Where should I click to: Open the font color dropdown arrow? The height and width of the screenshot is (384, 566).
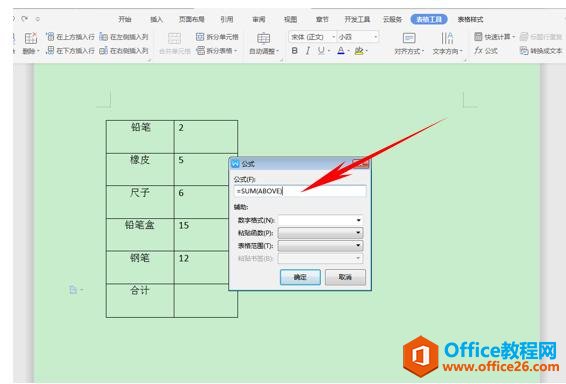[348, 51]
